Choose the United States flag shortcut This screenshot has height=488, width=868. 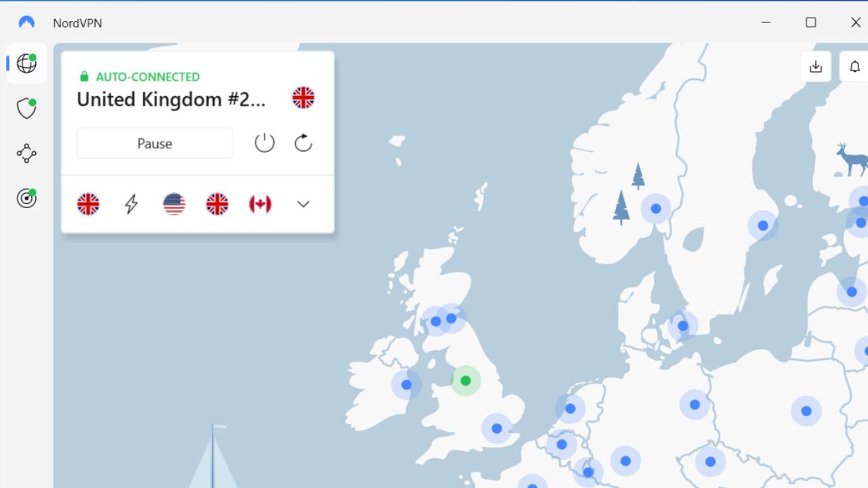click(174, 204)
